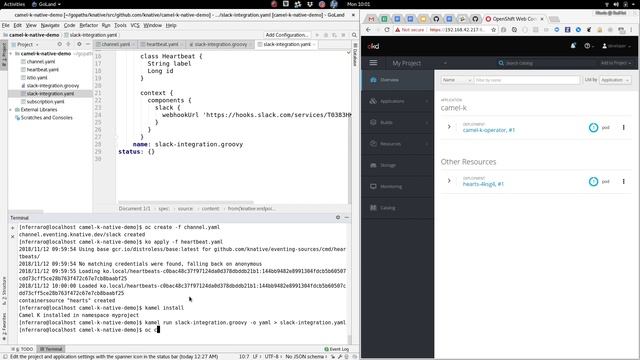640x360 pixels.
Task: Click Activities in the GNOME top bar
Action: tap(14, 4)
